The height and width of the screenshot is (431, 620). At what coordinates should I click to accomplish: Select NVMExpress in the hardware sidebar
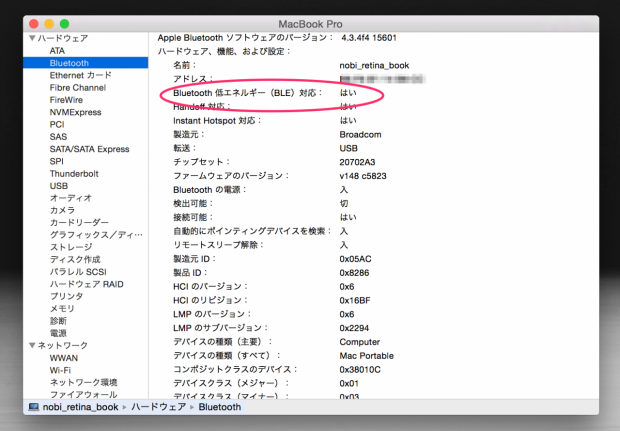[75, 112]
